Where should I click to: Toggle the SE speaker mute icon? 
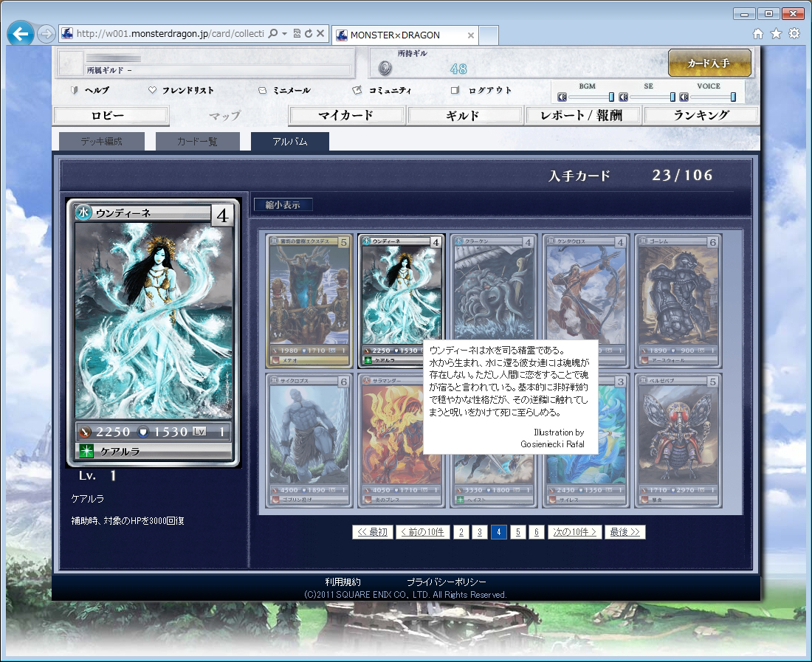pos(623,97)
